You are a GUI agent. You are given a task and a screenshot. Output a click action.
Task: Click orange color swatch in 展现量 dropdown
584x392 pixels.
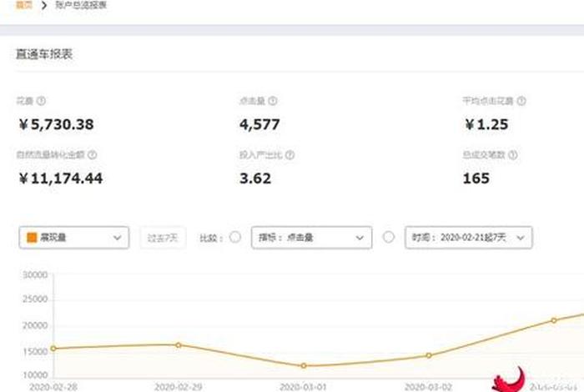(x=32, y=238)
